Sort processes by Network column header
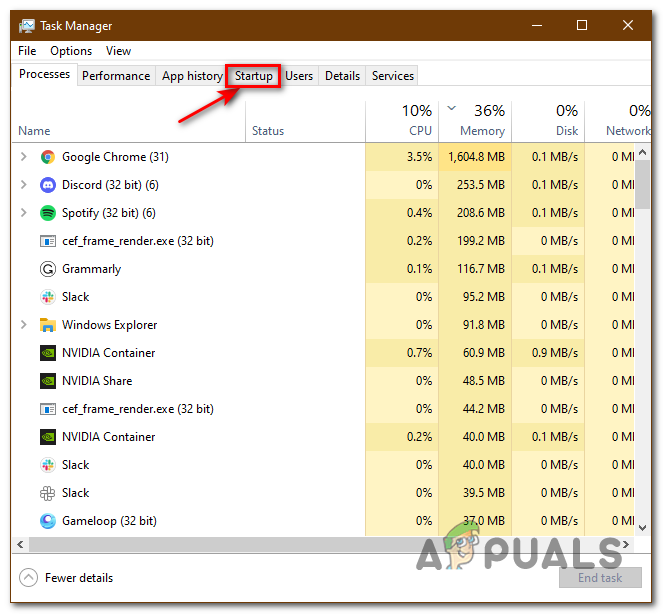663x614 pixels. tap(618, 122)
